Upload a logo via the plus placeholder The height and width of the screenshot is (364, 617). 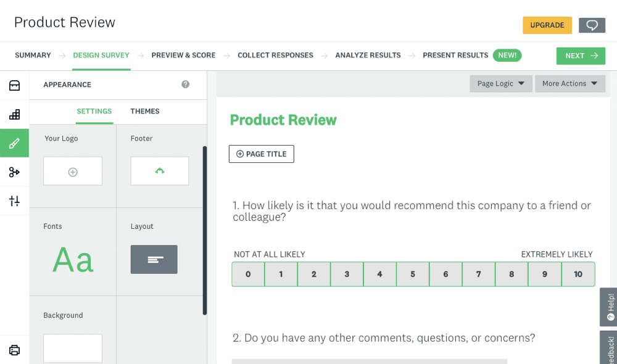click(x=72, y=172)
